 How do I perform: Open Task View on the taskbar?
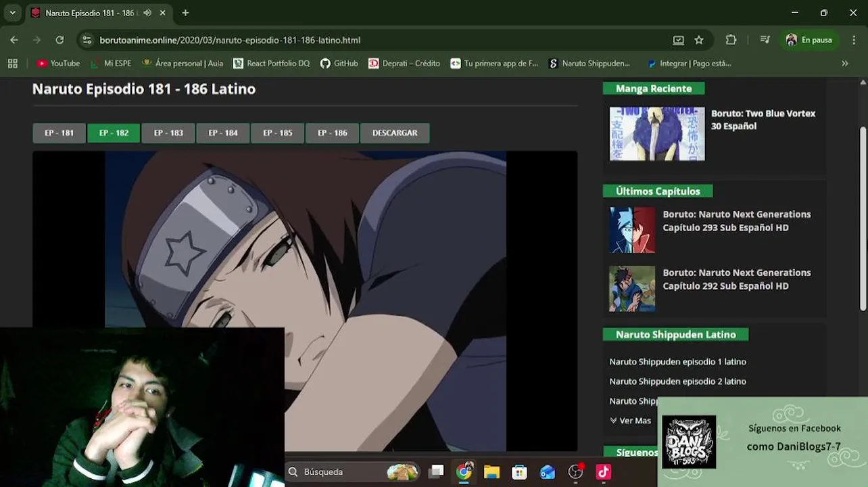[x=437, y=471]
